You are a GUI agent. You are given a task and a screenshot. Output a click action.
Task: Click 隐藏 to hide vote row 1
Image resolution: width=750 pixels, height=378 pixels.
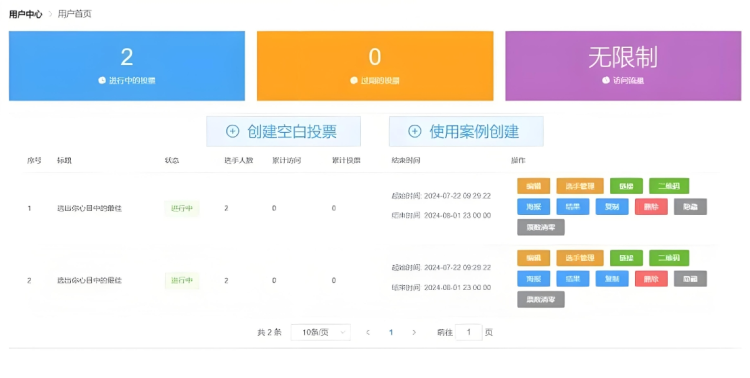coord(690,207)
